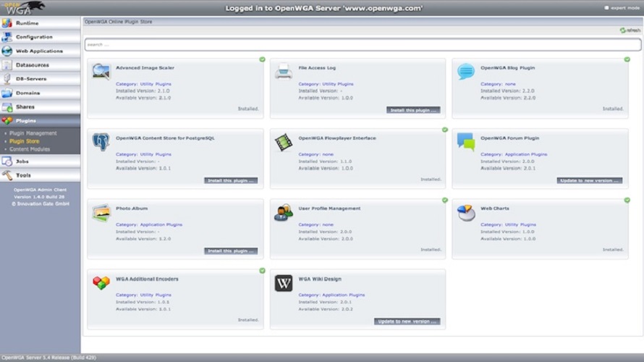Click the refresh button in plugin store
Screen dimensions: 644x362
pos(630,30)
